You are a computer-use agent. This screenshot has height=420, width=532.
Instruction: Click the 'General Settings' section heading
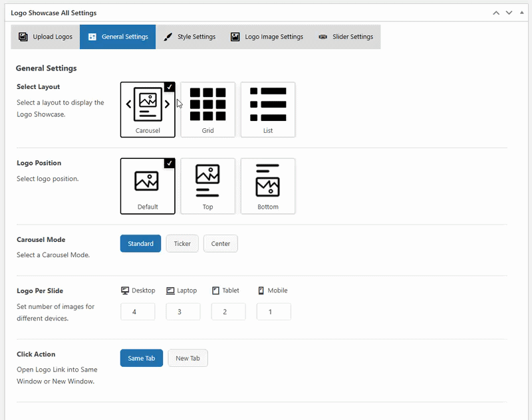click(x=46, y=68)
